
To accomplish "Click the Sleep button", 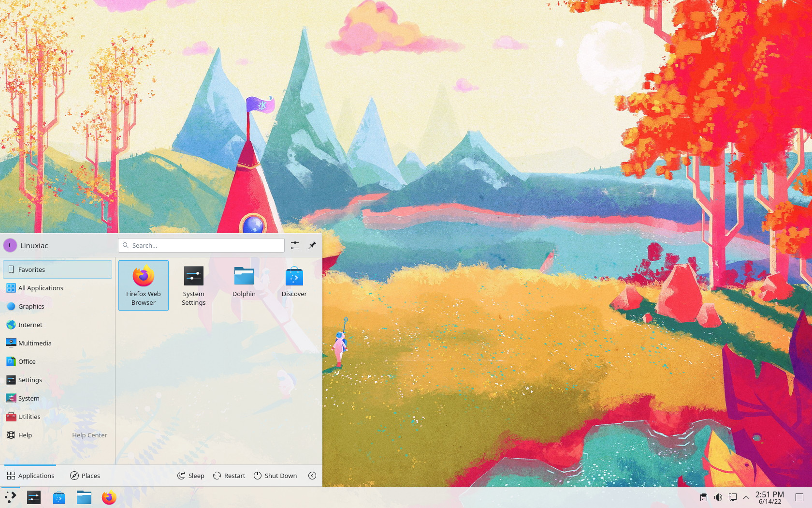I will pos(191,476).
